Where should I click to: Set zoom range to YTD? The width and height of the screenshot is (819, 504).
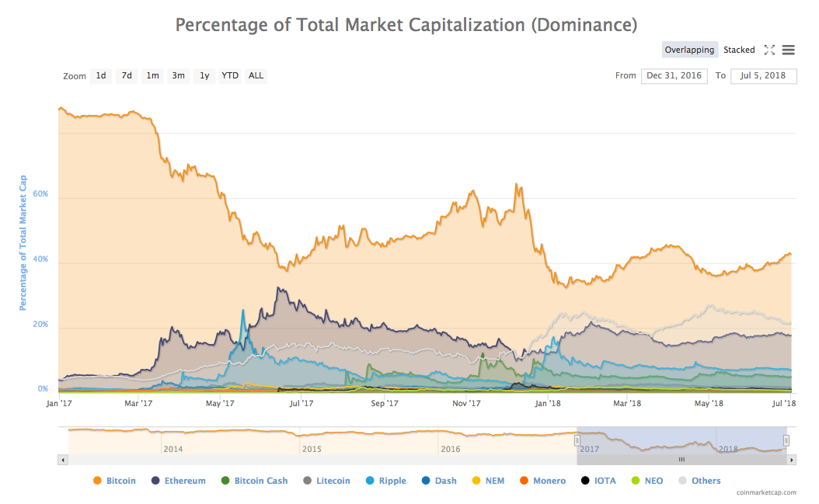coord(230,76)
